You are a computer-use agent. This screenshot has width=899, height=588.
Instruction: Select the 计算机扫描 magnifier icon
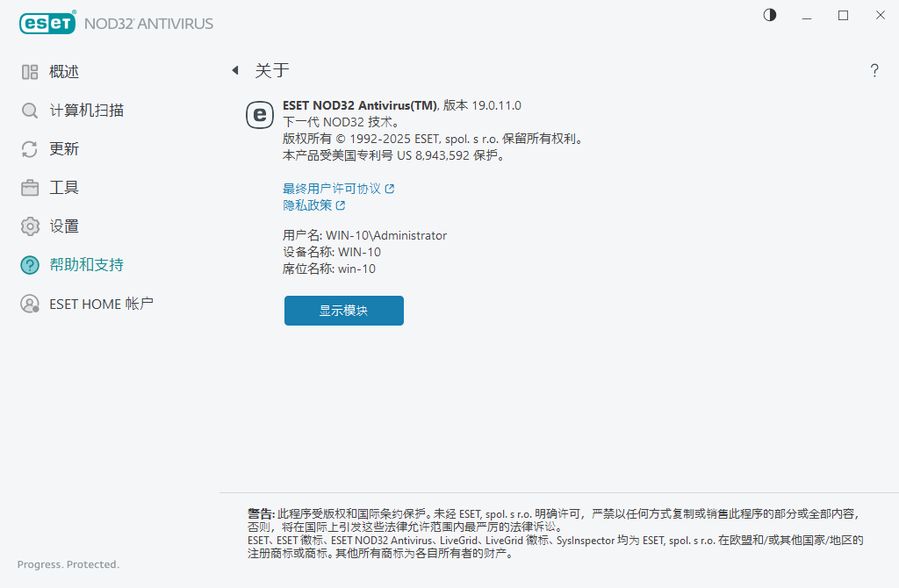26,111
